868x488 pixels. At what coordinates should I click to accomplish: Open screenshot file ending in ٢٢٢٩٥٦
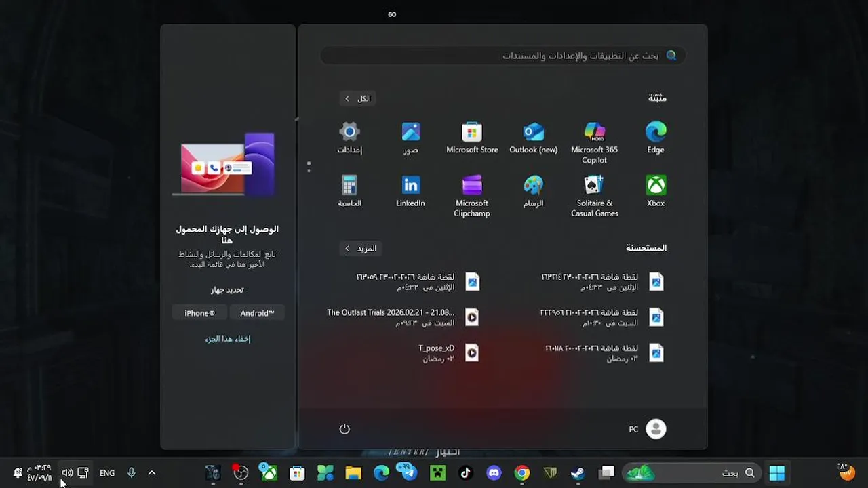(x=603, y=317)
